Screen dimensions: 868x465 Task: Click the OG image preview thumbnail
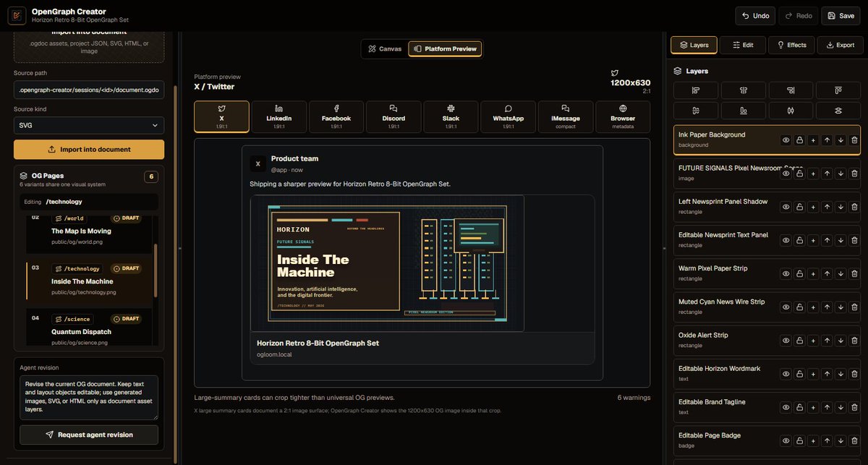(x=387, y=263)
